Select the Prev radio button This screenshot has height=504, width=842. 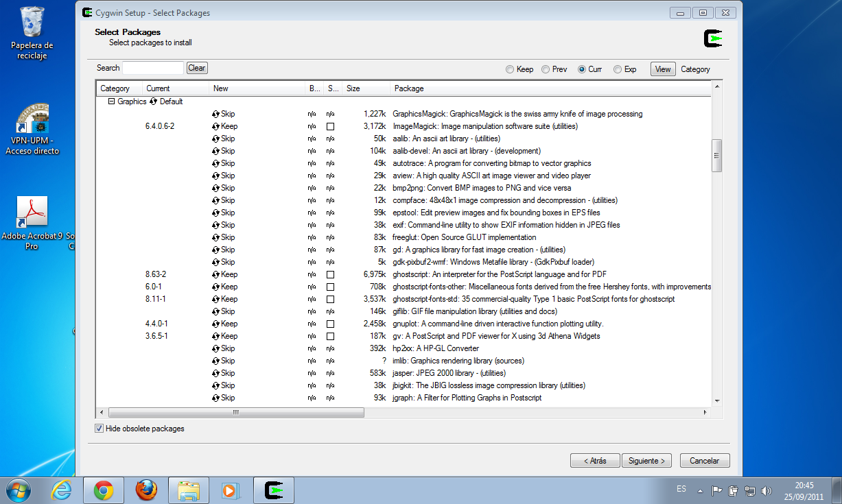pos(545,69)
